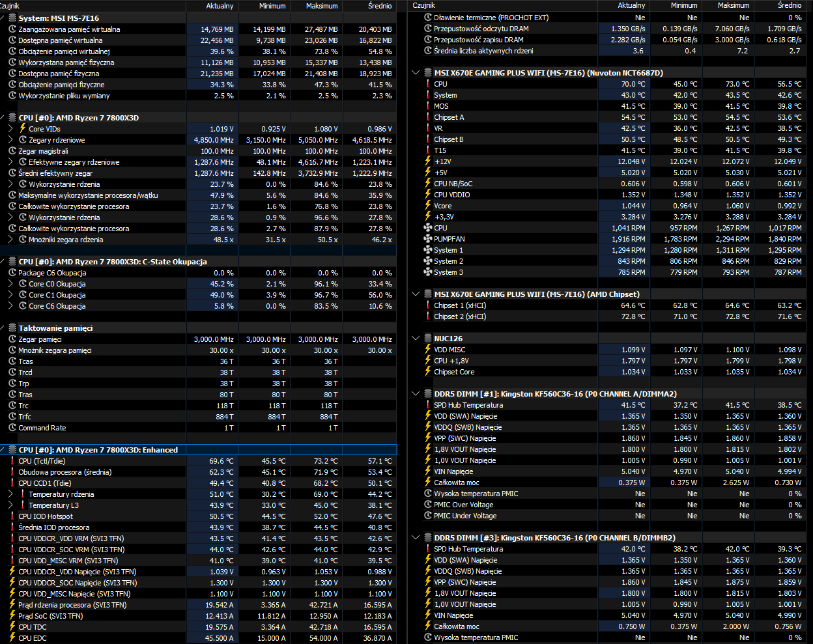
Task: Expand the Zegary rdzeniowe row
Action: point(11,140)
